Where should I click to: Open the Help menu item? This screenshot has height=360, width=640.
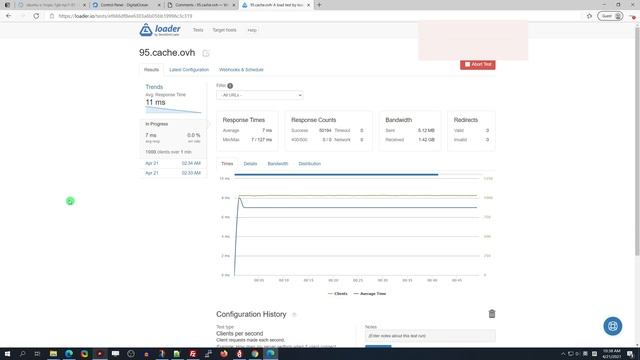(x=252, y=30)
